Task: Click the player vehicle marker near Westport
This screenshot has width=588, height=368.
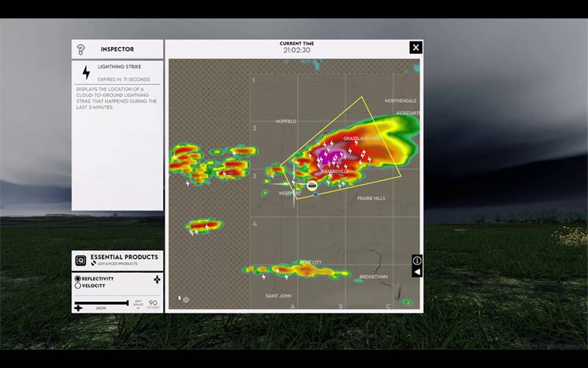Action: [312, 186]
